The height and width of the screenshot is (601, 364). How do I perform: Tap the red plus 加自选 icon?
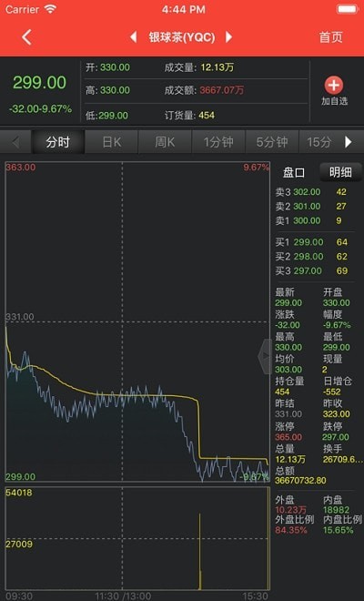(334, 86)
